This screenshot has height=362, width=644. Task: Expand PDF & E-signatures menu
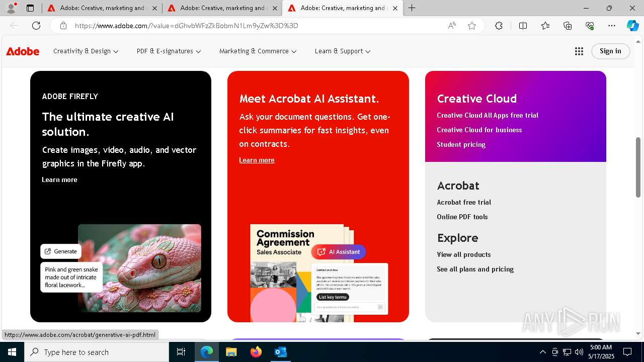coord(169,51)
